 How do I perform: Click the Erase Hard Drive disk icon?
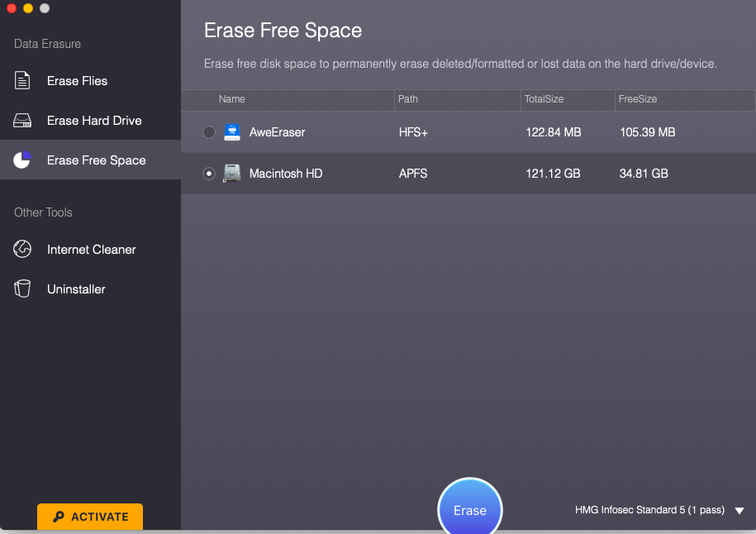(x=22, y=120)
